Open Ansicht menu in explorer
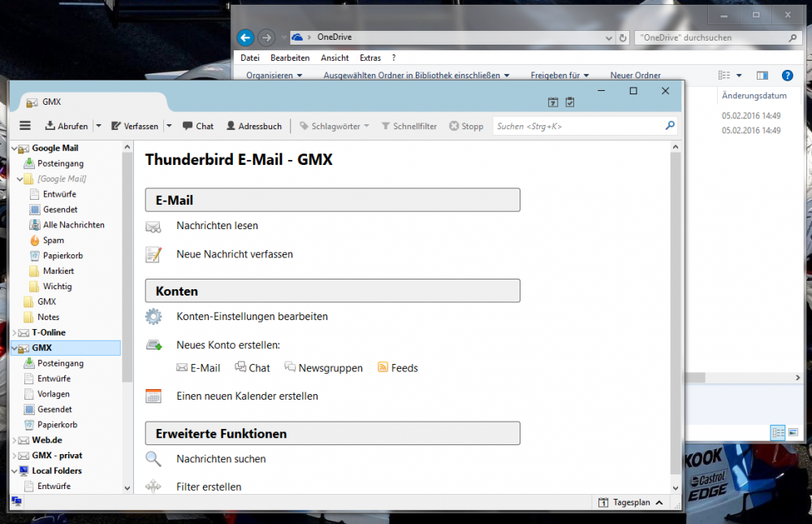The width and height of the screenshot is (812, 524). (x=335, y=58)
